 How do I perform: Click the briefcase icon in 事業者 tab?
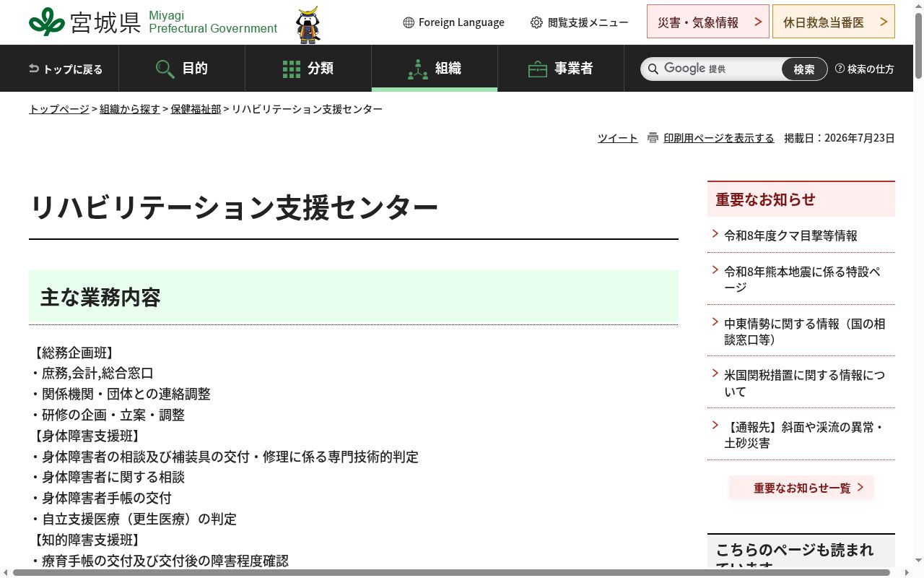click(538, 69)
